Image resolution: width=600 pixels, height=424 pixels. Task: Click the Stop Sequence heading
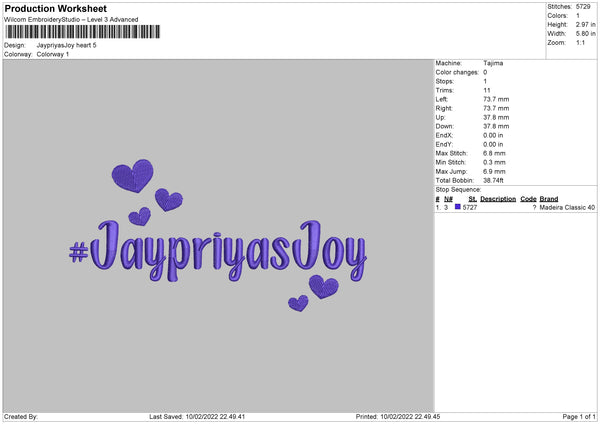click(458, 189)
